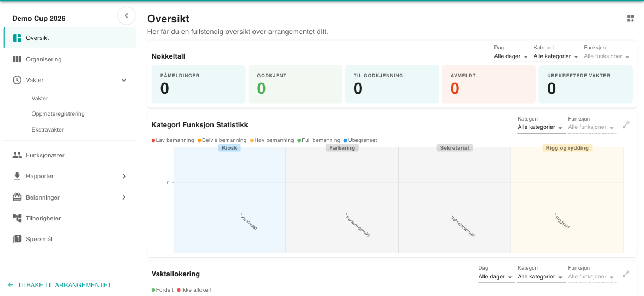Open Oppmøteregistrering in the sidebar
644x296 pixels.
58,114
